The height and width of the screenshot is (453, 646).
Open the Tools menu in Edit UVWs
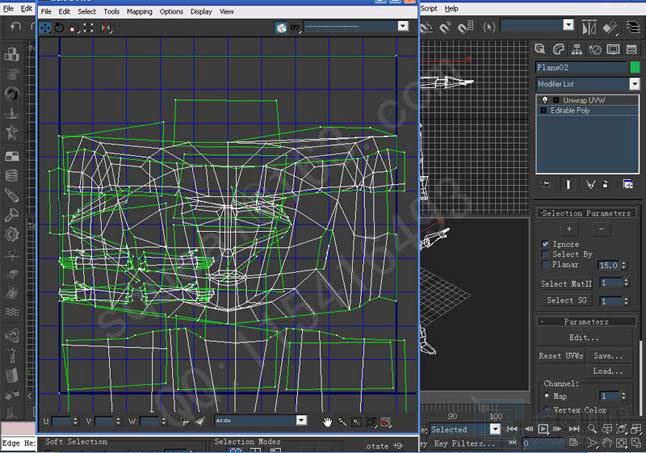111,12
